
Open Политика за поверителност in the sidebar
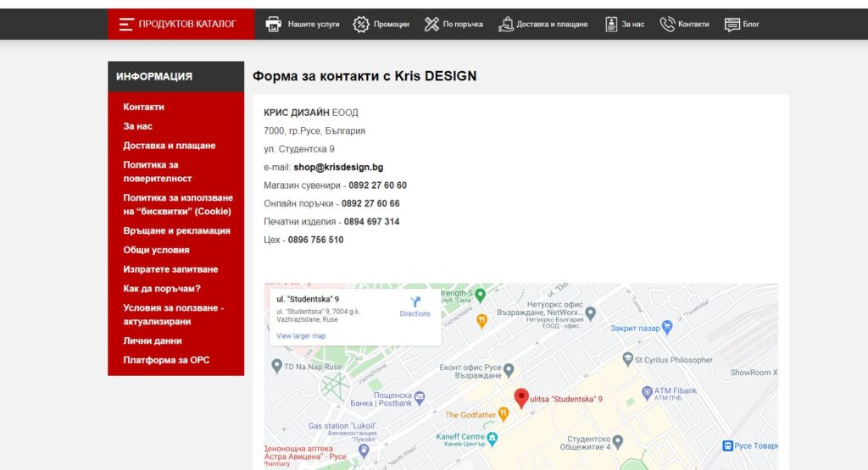(158, 171)
